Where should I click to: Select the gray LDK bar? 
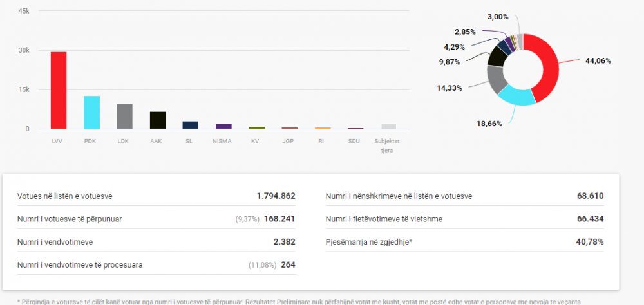click(x=125, y=116)
